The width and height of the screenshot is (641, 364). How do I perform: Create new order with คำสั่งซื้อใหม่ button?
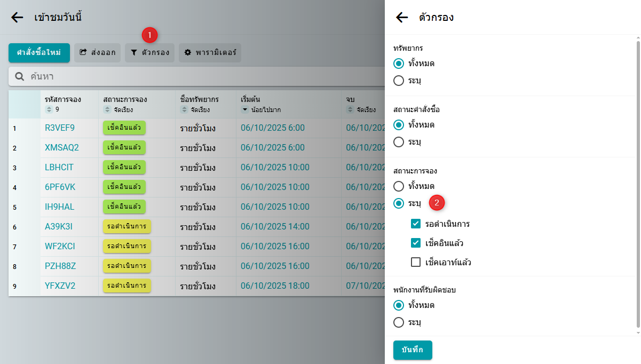[39, 53]
